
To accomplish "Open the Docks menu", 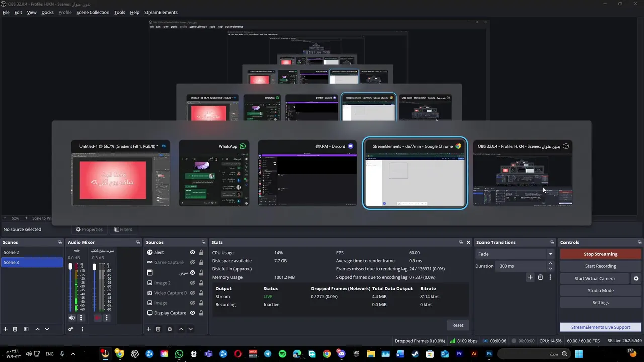I will 47,12.
